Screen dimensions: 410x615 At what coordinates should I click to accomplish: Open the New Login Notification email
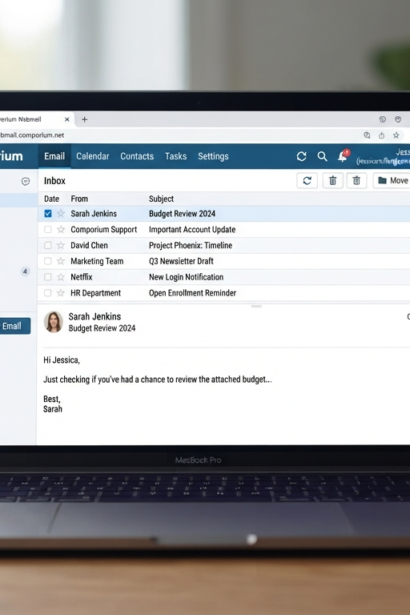click(186, 277)
